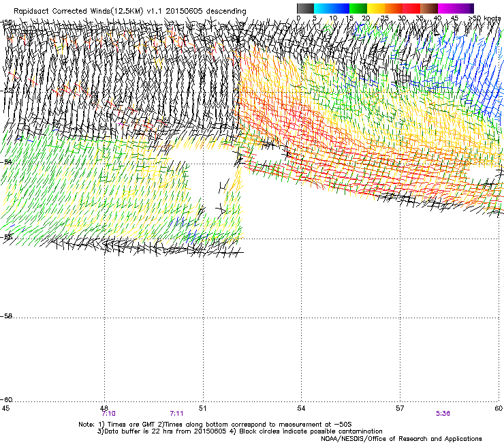Click the red 30-35 knots color segment
The image size is (504, 443).
411,8
